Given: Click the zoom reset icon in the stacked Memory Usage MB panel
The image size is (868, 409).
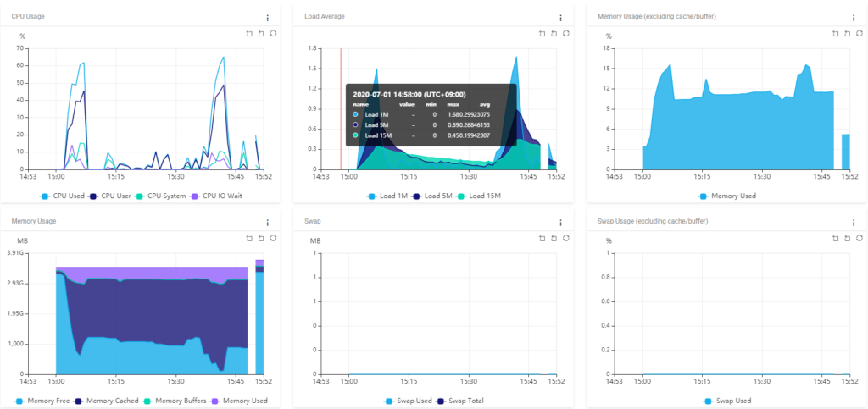Looking at the screenshot, I should click(x=261, y=239).
